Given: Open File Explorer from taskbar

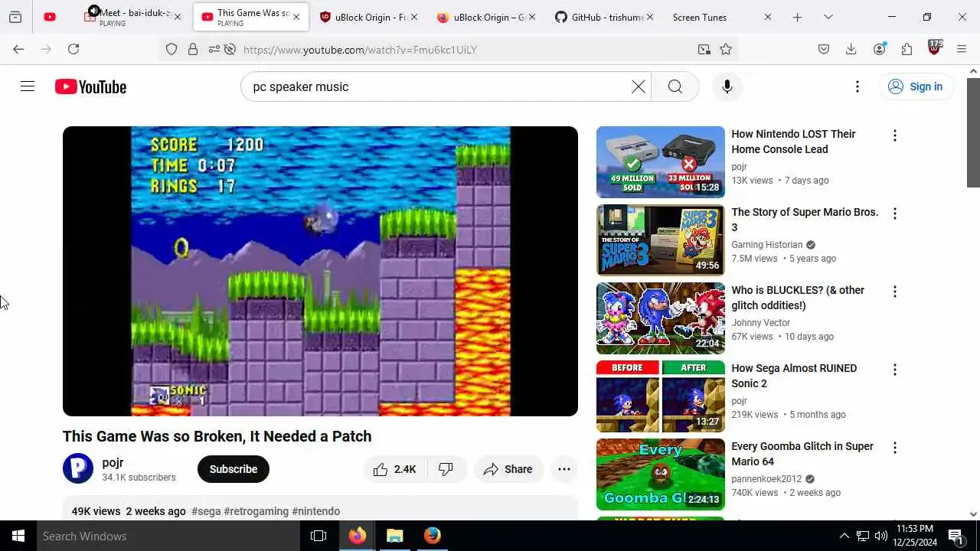Looking at the screenshot, I should point(394,536).
